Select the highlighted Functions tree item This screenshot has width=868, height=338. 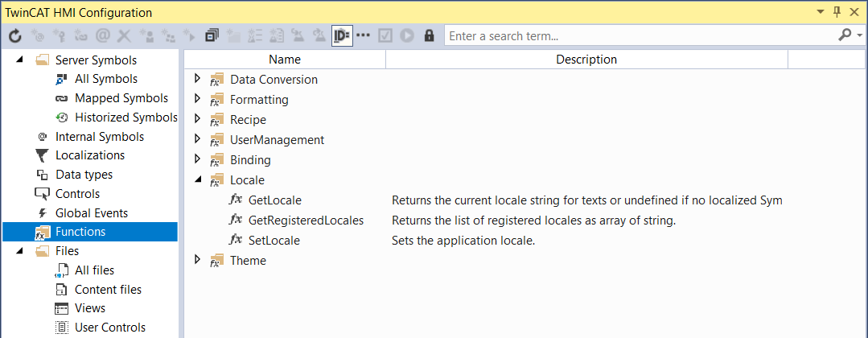pyautogui.click(x=89, y=232)
